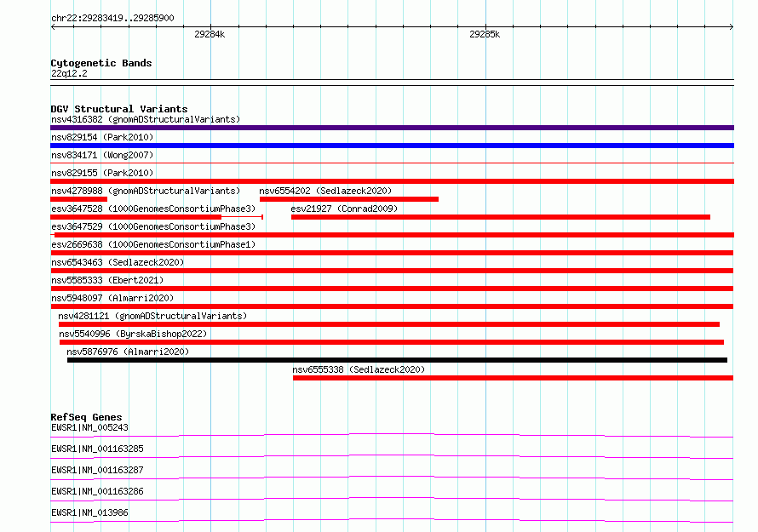Open the EWSR1|NM_001163287 transcript label

pos(97,470)
